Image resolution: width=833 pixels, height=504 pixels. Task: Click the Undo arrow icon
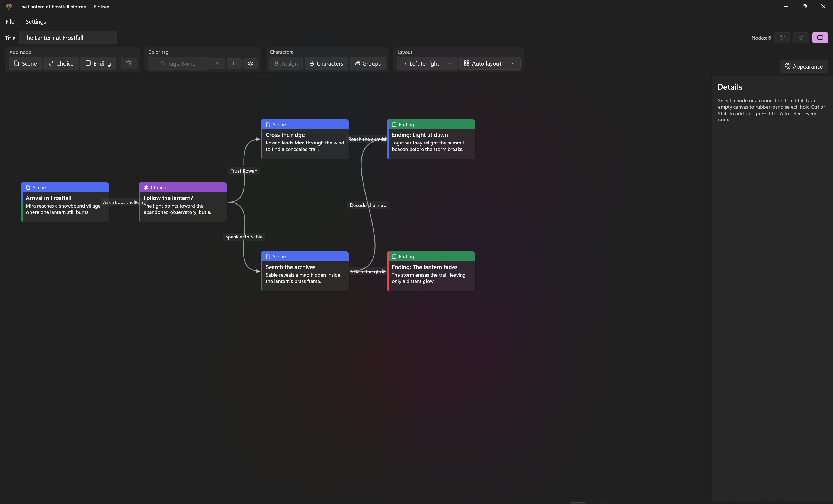[x=782, y=37]
